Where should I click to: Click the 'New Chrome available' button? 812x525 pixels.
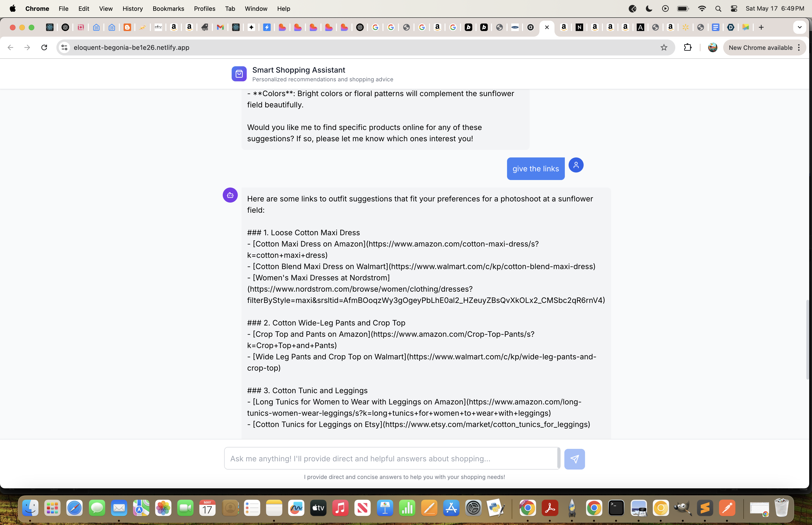[x=760, y=47]
